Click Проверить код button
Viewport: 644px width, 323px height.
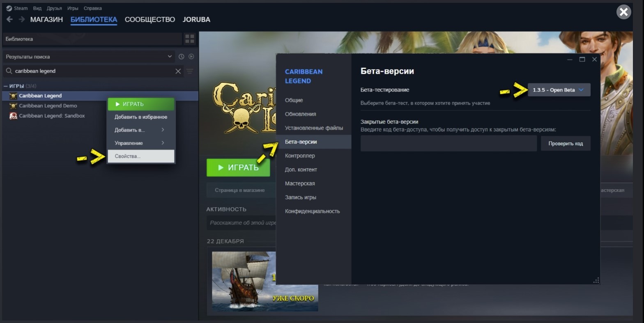(x=566, y=144)
